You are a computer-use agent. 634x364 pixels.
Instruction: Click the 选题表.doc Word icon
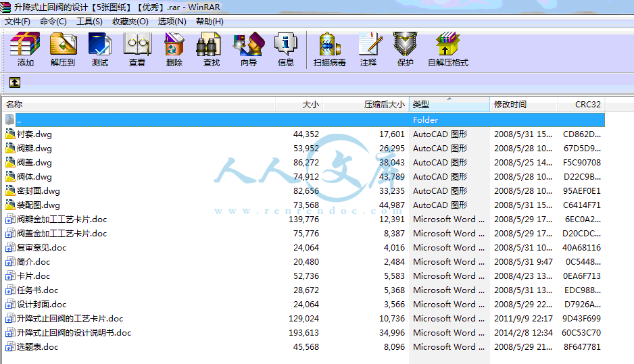click(10, 346)
